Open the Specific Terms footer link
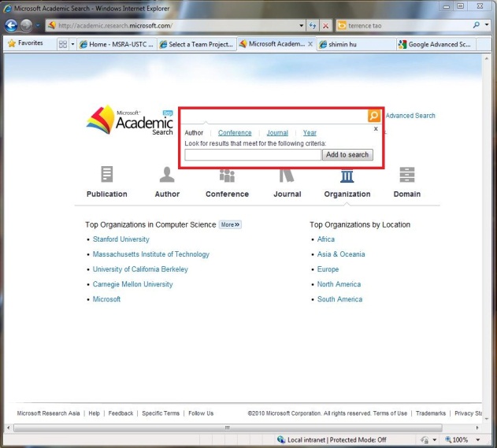This screenshot has width=497, height=448. click(161, 413)
